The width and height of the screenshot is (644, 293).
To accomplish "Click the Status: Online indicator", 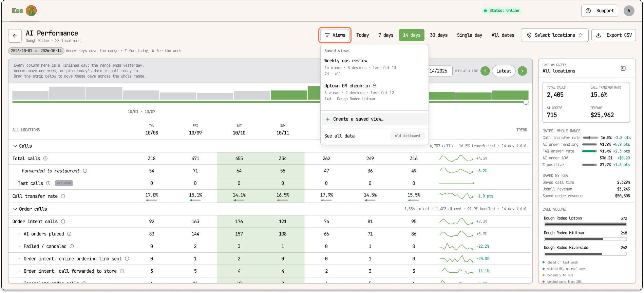I will click(x=501, y=11).
